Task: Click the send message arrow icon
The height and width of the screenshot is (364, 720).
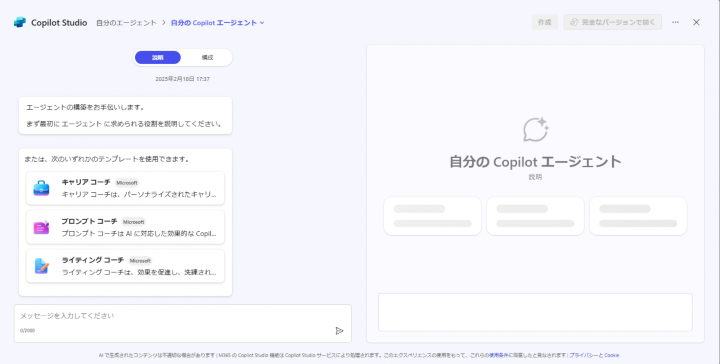Action: [x=339, y=330]
